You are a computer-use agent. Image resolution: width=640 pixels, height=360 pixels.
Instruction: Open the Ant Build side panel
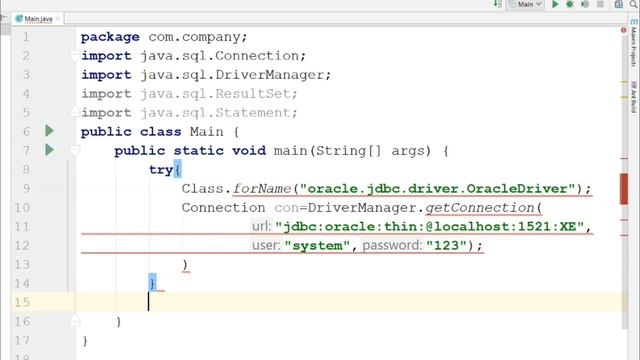(x=633, y=97)
